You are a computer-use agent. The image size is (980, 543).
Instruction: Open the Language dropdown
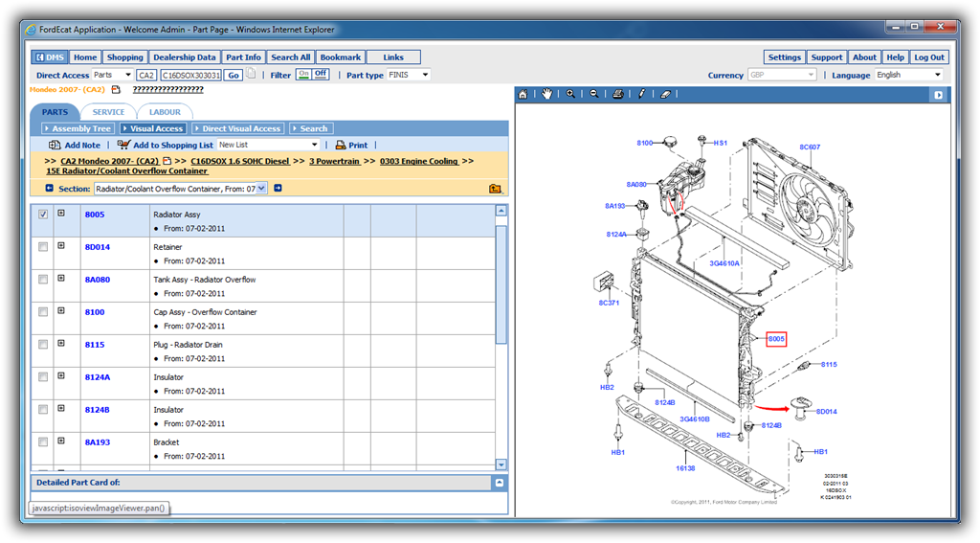click(909, 75)
